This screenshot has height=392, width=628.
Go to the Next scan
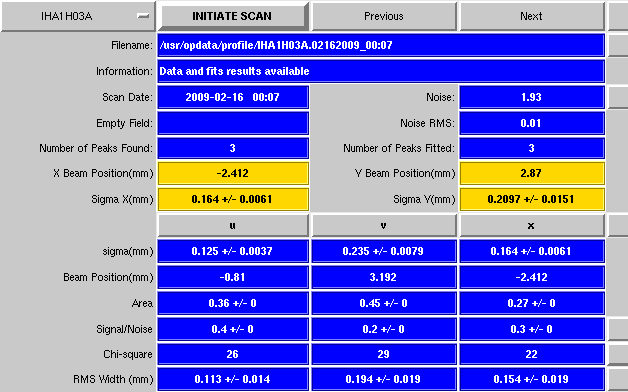pyautogui.click(x=531, y=16)
